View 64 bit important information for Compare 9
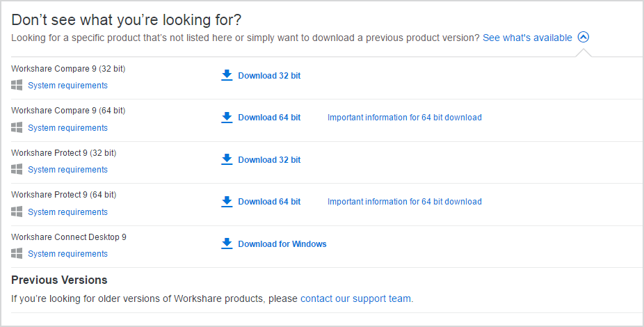Screen dimensions: 644x327 (x=405, y=118)
